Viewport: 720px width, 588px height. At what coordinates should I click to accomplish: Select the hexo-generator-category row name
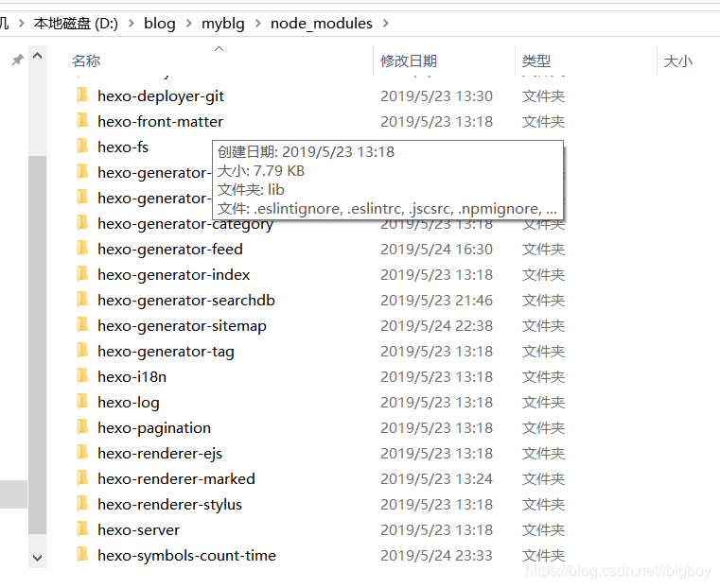(185, 224)
